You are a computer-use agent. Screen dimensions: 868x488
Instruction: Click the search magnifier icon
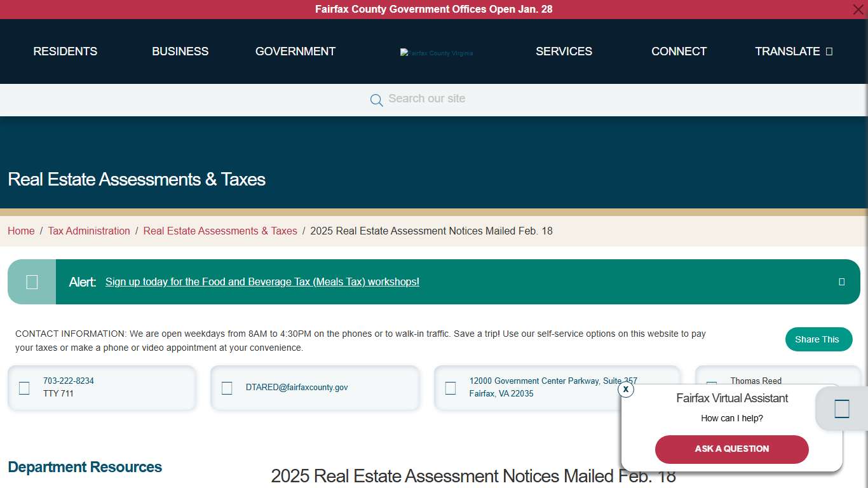coord(376,100)
